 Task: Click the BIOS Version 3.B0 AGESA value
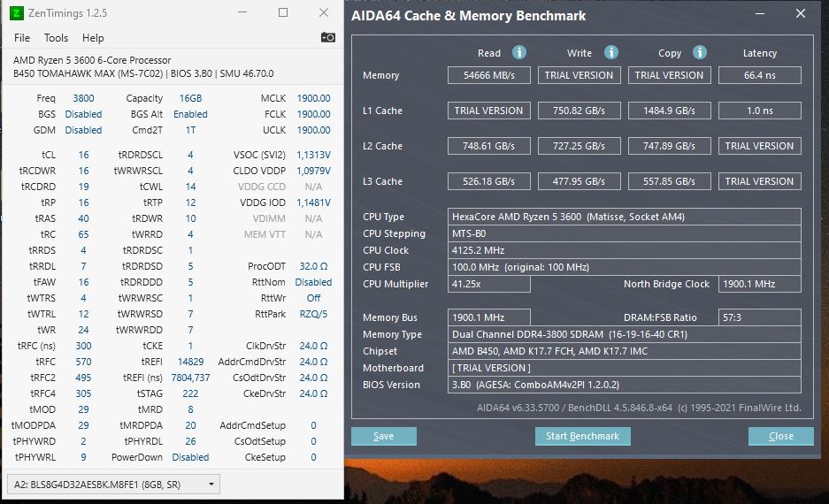point(625,385)
